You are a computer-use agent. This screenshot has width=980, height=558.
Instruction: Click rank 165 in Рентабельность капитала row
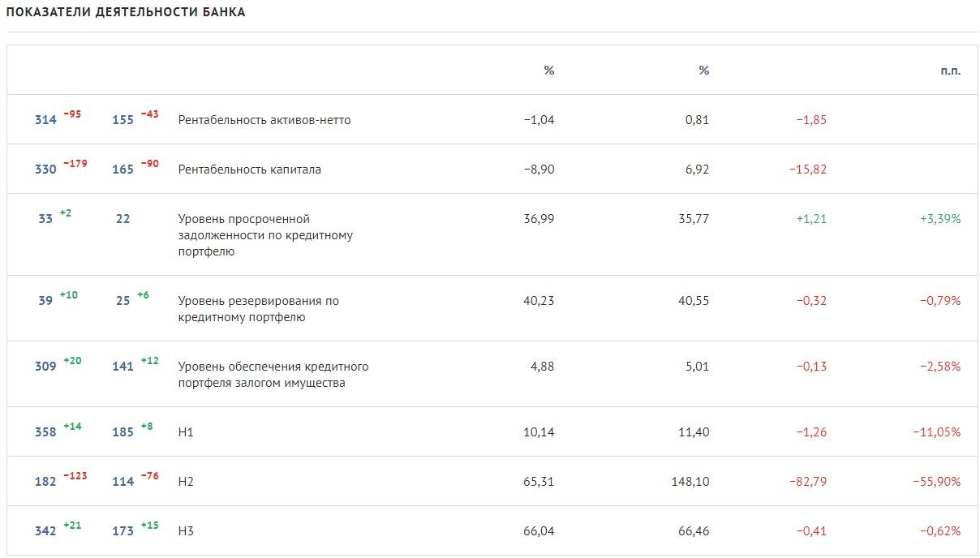coord(122,170)
